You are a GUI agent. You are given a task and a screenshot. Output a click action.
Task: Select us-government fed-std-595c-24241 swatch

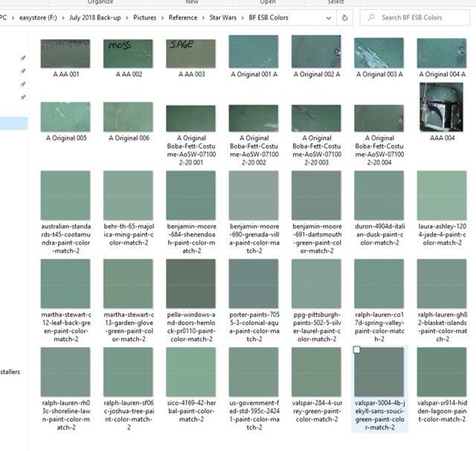[254, 371]
